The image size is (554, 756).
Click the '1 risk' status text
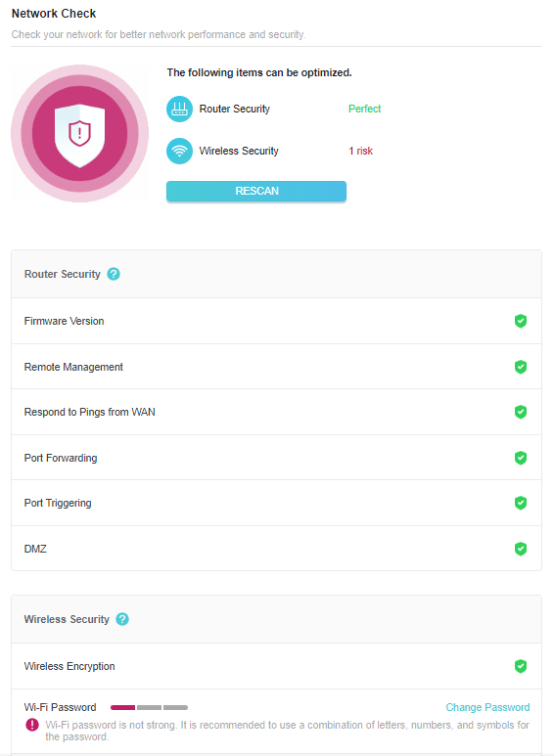(361, 151)
